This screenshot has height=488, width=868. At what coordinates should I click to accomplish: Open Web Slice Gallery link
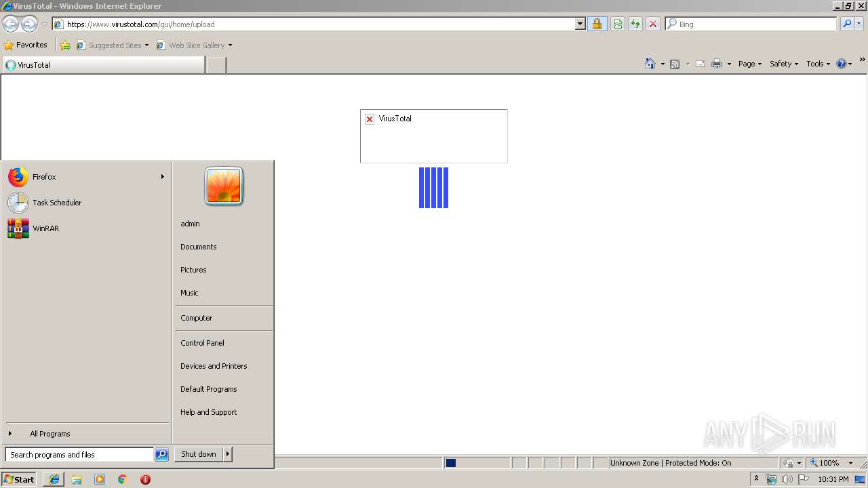pyautogui.click(x=194, y=45)
